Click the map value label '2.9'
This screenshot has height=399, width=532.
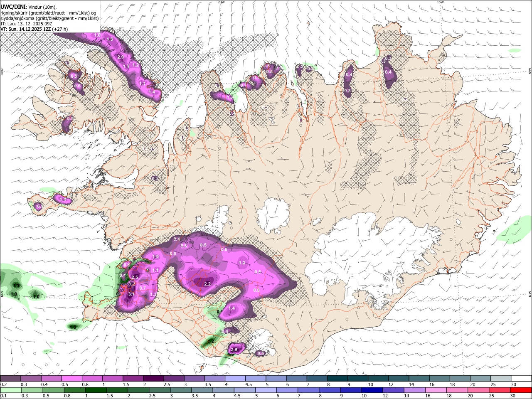[x=234, y=349]
